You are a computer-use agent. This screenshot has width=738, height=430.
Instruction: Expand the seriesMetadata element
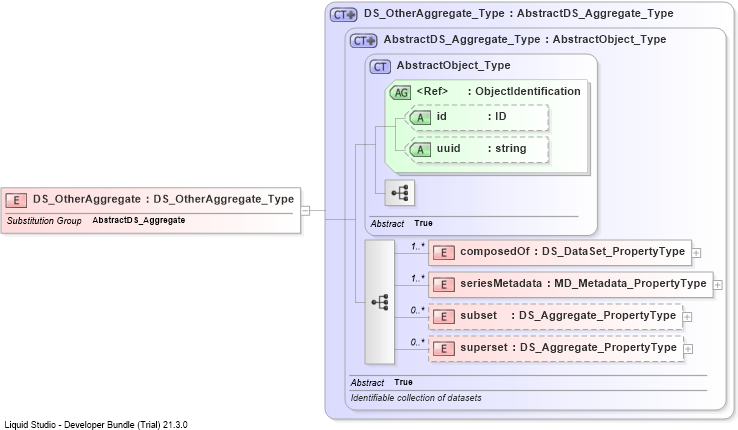(x=718, y=285)
